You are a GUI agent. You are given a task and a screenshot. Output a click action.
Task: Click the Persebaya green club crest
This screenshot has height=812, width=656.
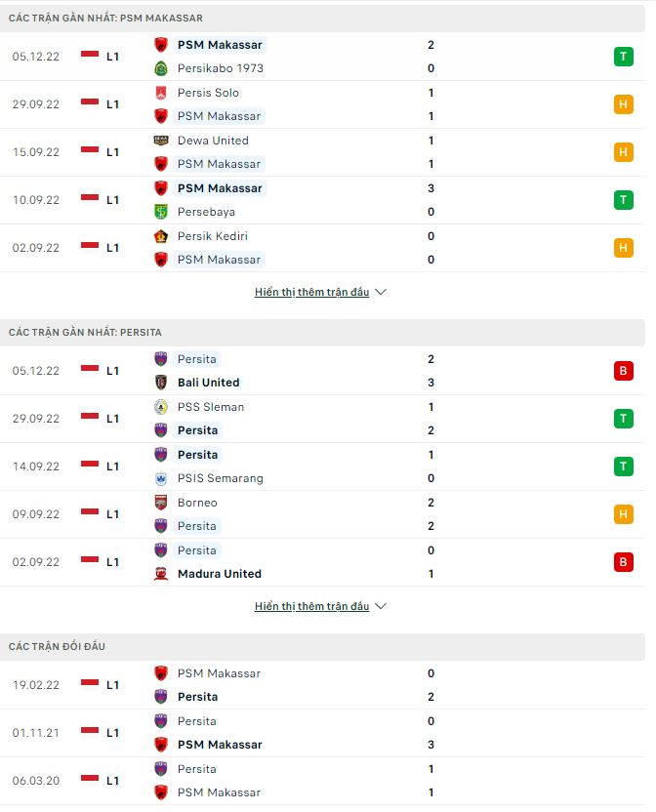click(x=161, y=212)
